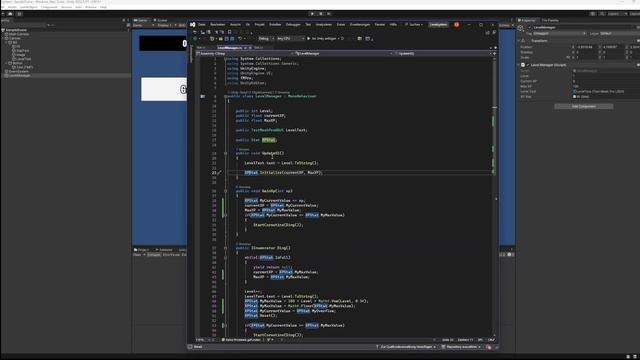The width and height of the screenshot is (640, 360).
Task: Select Main Camera in Unity Hierarchy
Action: coord(19,34)
